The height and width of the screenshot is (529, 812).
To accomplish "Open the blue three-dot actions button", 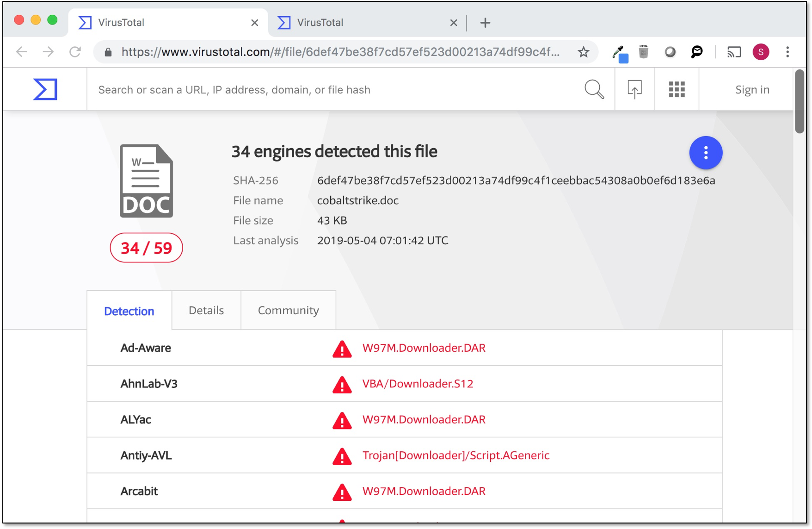I will point(705,153).
